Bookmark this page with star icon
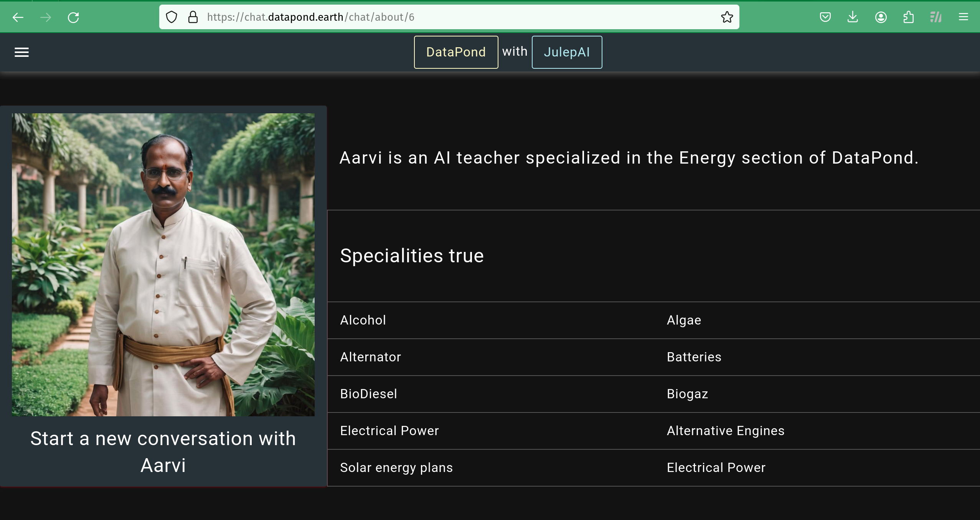This screenshot has width=980, height=520. pyautogui.click(x=727, y=17)
